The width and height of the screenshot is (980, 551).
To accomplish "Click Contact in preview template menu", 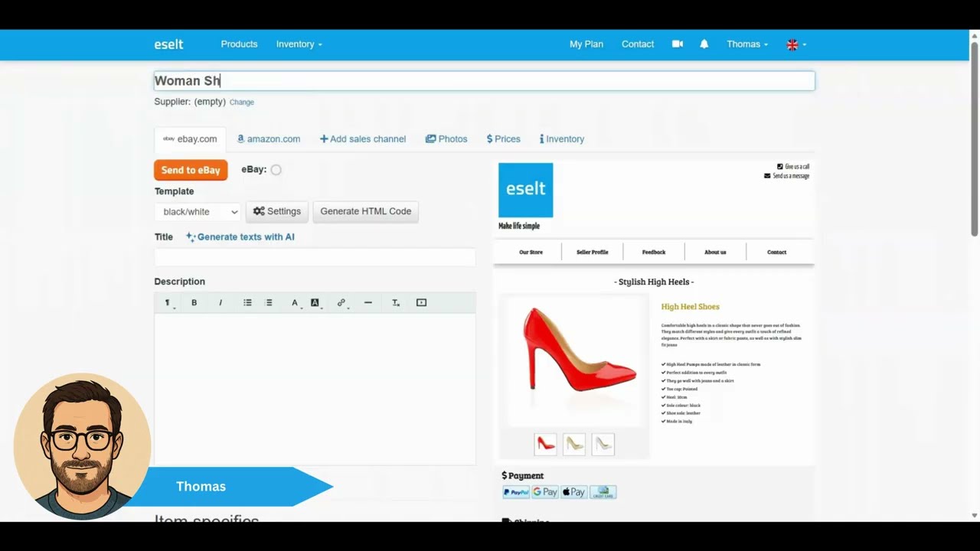I will click(776, 252).
